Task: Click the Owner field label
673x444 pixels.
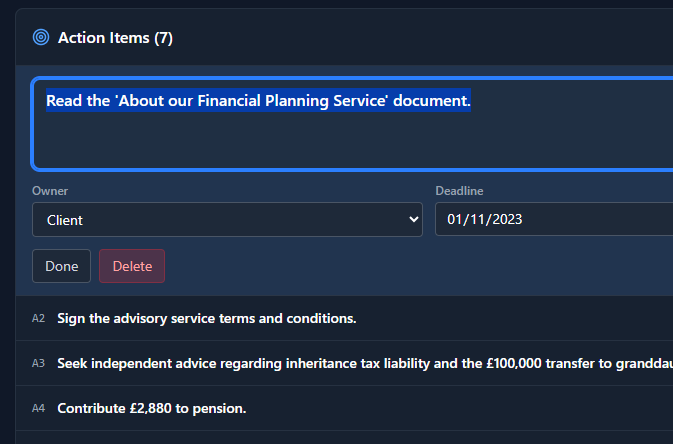Action: [50, 191]
